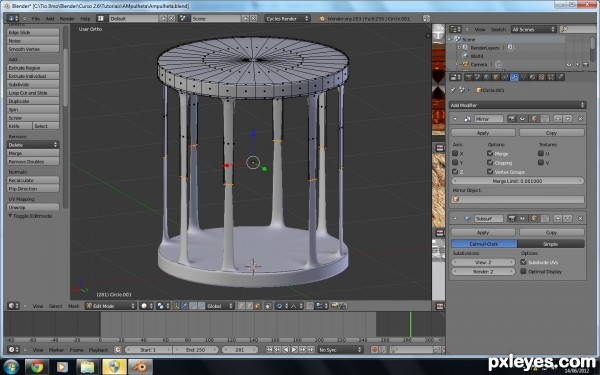Expand the RenderLayers item in outliner
This screenshot has height=375, width=600.
pyautogui.click(x=460, y=47)
